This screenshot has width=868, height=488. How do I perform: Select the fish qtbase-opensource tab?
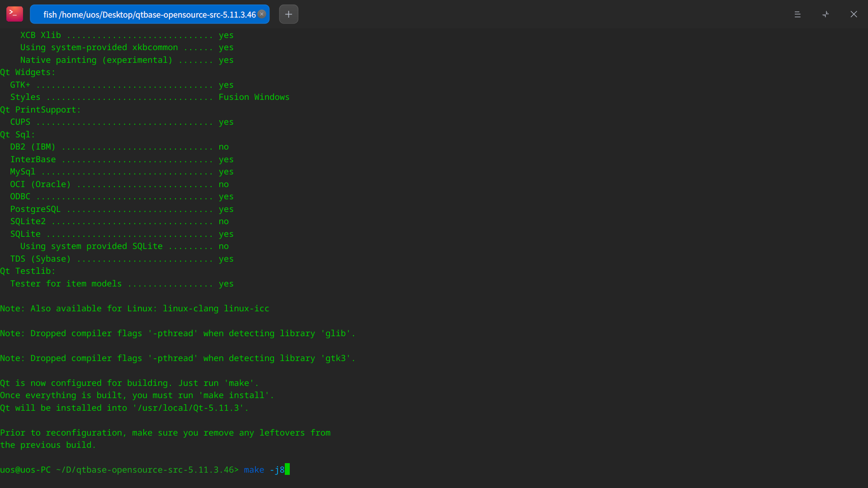click(x=149, y=14)
